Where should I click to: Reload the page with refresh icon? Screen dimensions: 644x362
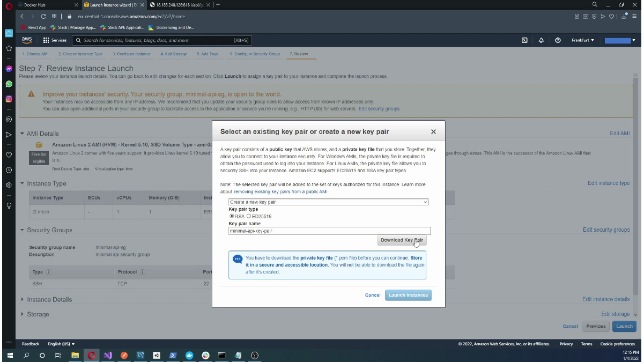(x=43, y=17)
